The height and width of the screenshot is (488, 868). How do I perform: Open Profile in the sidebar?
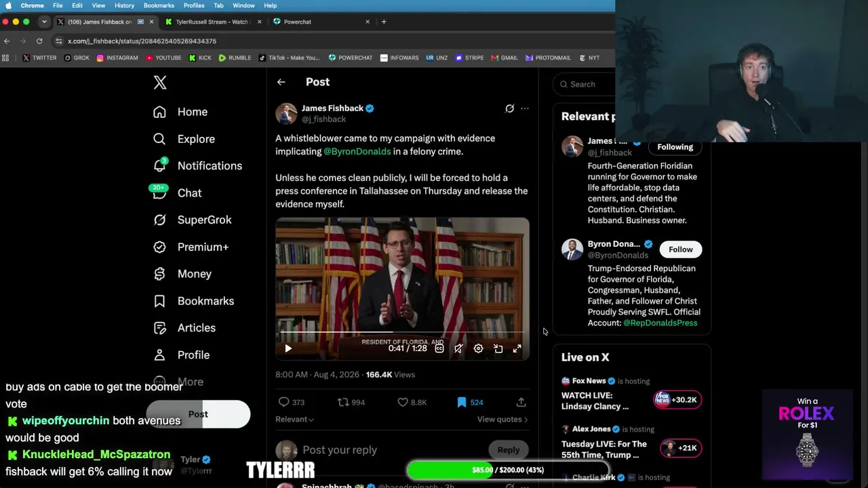tap(181, 355)
